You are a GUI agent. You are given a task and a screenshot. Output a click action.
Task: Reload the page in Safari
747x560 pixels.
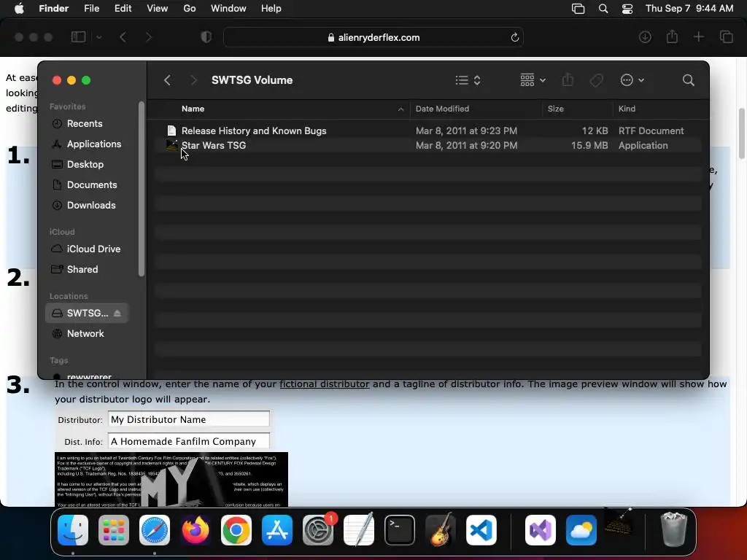coord(514,37)
